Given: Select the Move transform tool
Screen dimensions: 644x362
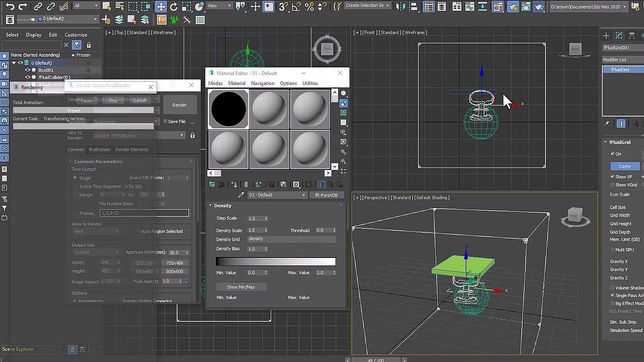Looking at the screenshot, I should coord(160,7).
